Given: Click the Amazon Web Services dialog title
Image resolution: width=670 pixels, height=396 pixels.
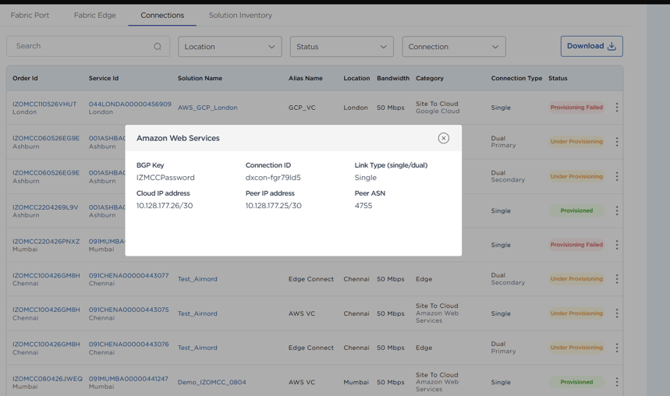Looking at the screenshot, I should (x=178, y=138).
